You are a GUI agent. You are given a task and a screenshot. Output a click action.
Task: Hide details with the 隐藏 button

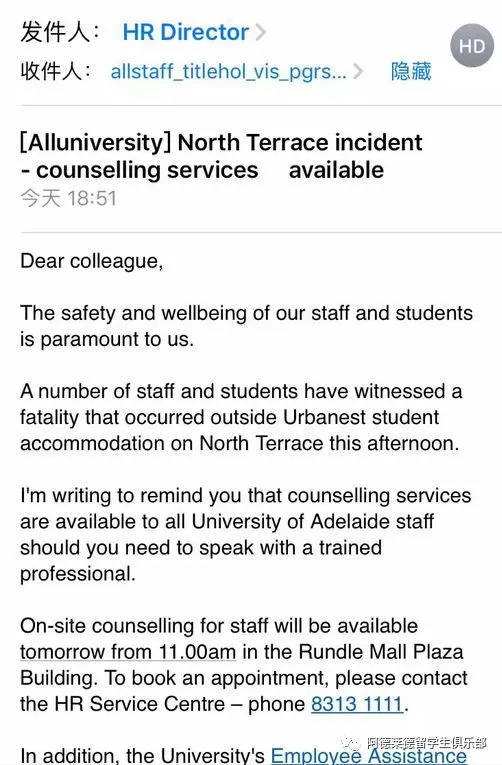coord(411,71)
